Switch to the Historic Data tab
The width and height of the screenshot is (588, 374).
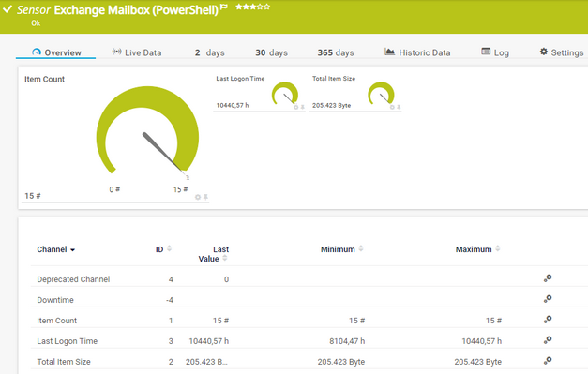(417, 52)
